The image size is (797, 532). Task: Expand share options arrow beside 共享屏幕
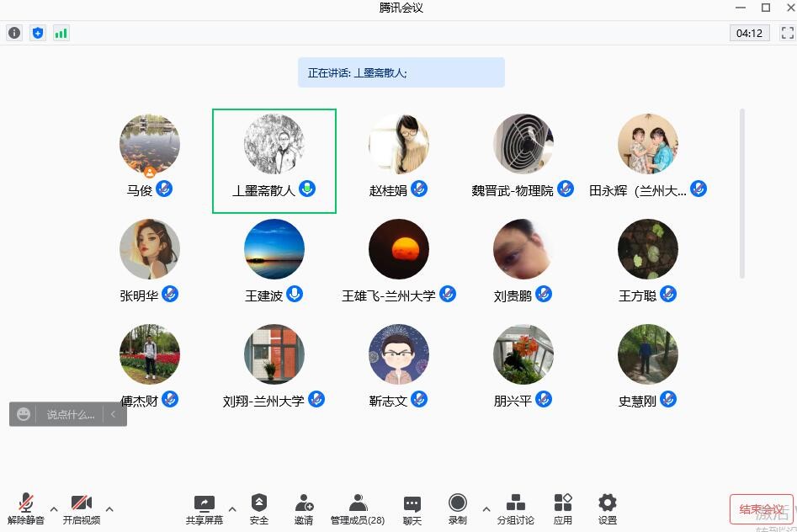pyautogui.click(x=232, y=508)
